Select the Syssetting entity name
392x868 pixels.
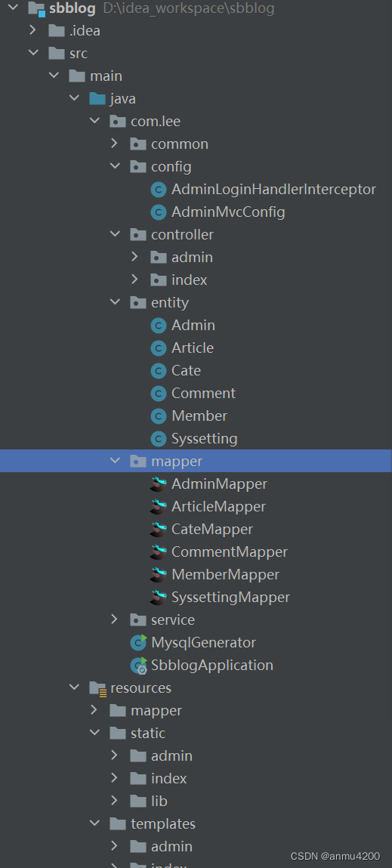[204, 439]
